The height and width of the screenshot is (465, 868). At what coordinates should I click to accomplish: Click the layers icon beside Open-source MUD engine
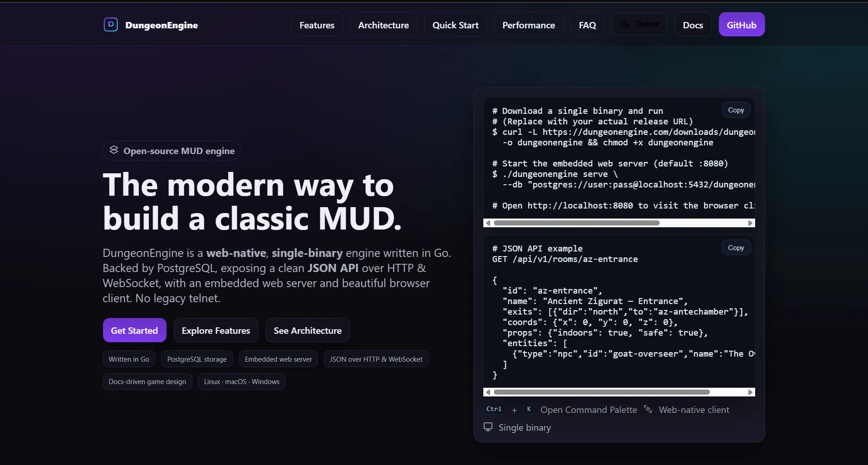coord(114,150)
